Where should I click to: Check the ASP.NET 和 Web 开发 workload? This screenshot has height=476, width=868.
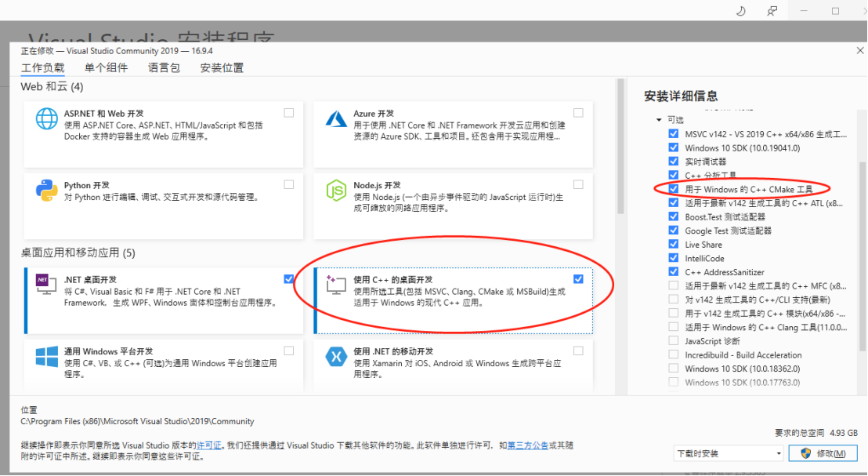click(289, 112)
